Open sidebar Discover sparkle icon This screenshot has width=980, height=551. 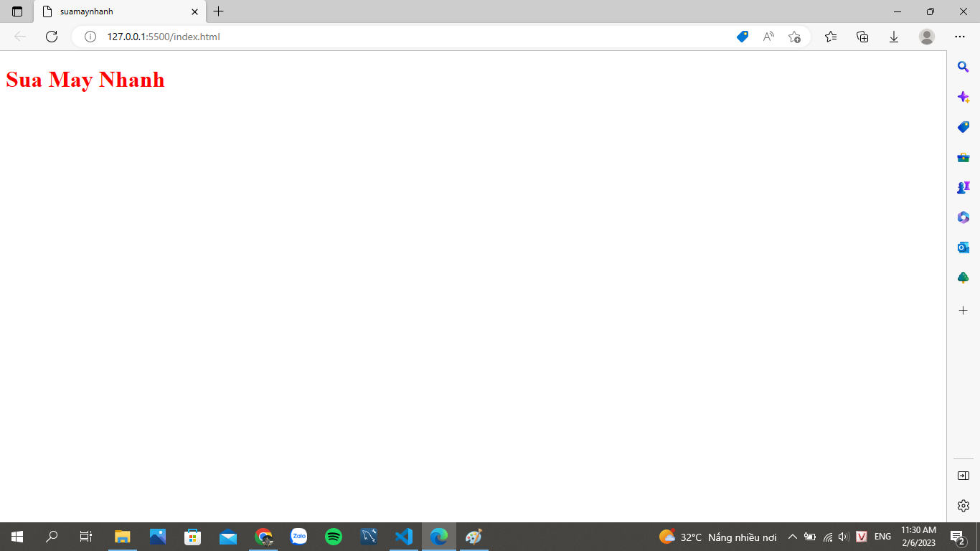pos(963,97)
